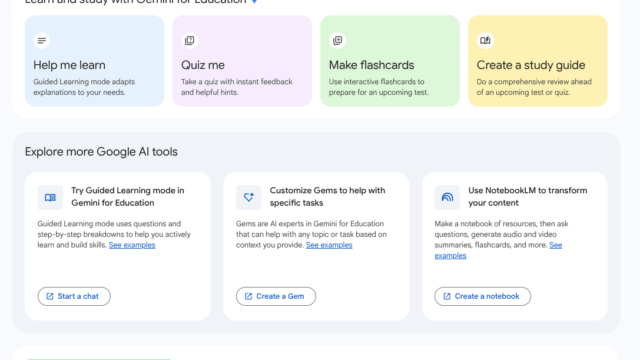This screenshot has height=360, width=640.
Task: Click the NotebookLM arc icon
Action: click(x=447, y=198)
